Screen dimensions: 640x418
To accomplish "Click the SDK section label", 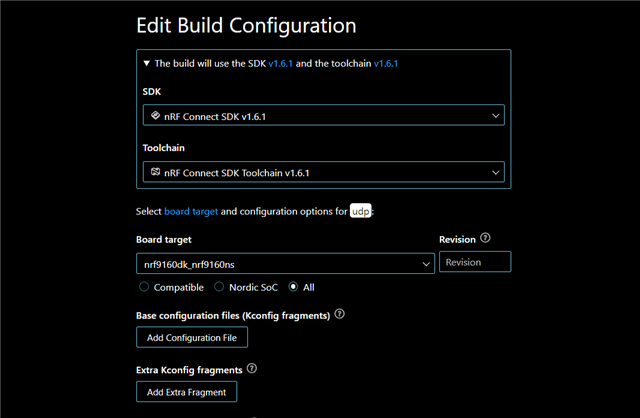I will [x=152, y=91].
